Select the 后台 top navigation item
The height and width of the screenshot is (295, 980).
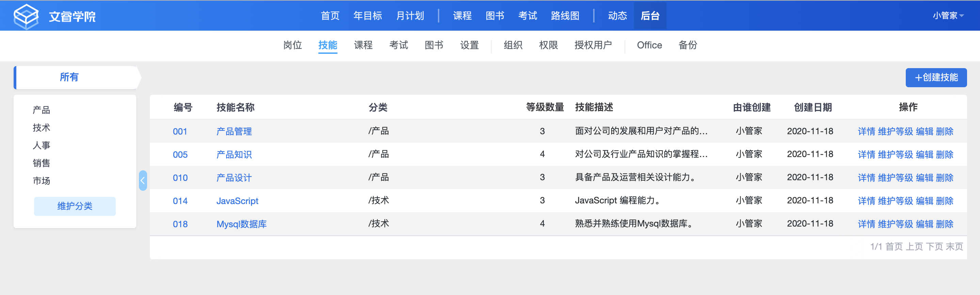pos(650,16)
